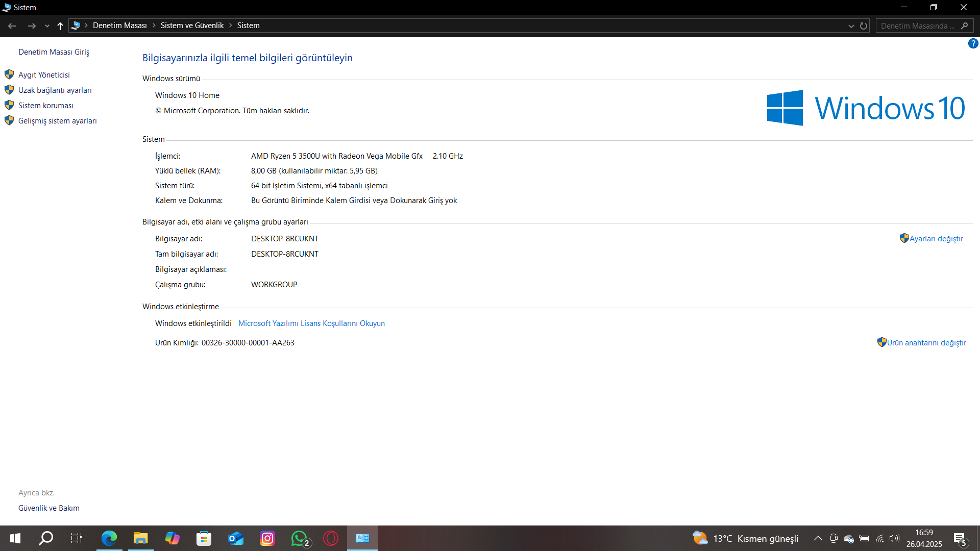Open taskbar Search

coord(46,538)
